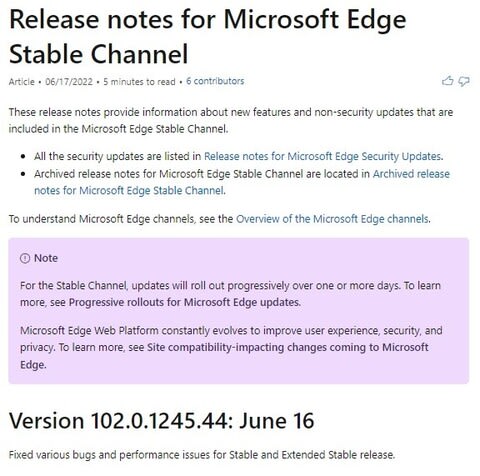Image resolution: width=480 pixels, height=476 pixels.
Task: Click the 'These release notes provide' intro paragraph
Action: tap(231, 120)
